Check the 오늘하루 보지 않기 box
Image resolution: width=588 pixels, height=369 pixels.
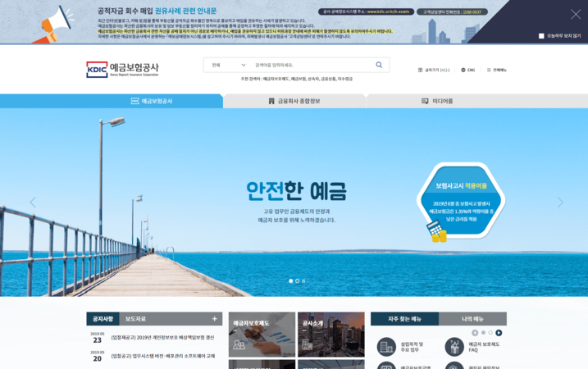click(x=541, y=36)
